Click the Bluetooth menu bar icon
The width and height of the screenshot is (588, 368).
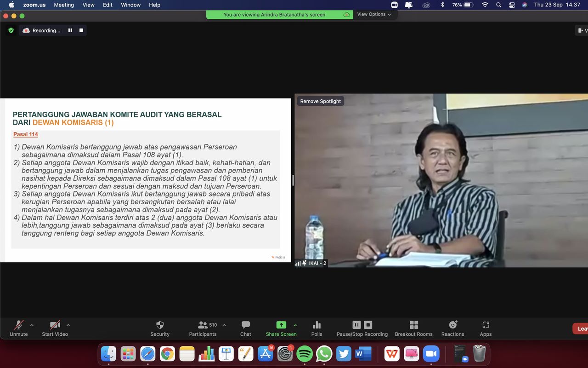(x=442, y=5)
